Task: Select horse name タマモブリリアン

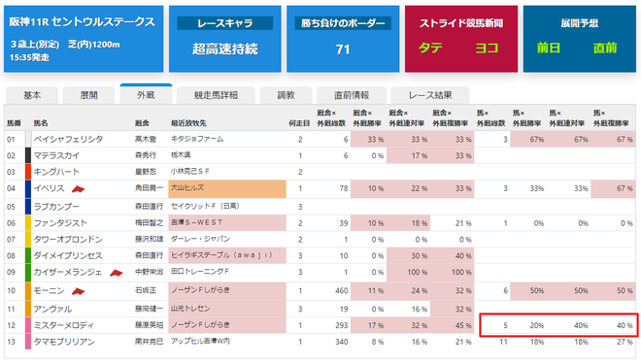Action: (64, 342)
